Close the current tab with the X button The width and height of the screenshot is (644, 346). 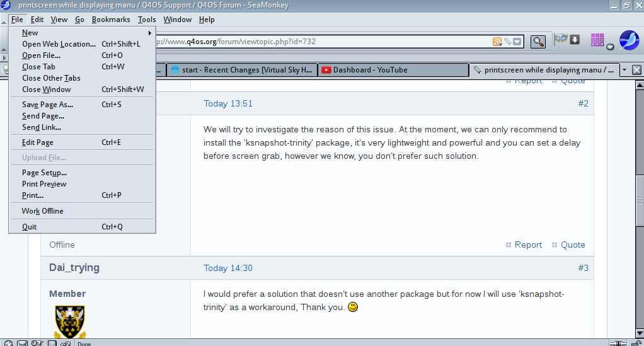[x=636, y=70]
